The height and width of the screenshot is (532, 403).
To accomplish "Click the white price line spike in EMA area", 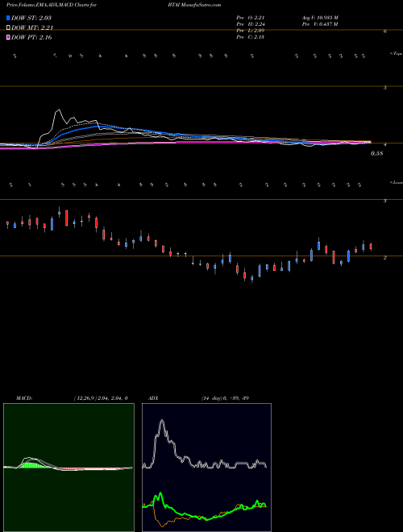I will [59, 110].
